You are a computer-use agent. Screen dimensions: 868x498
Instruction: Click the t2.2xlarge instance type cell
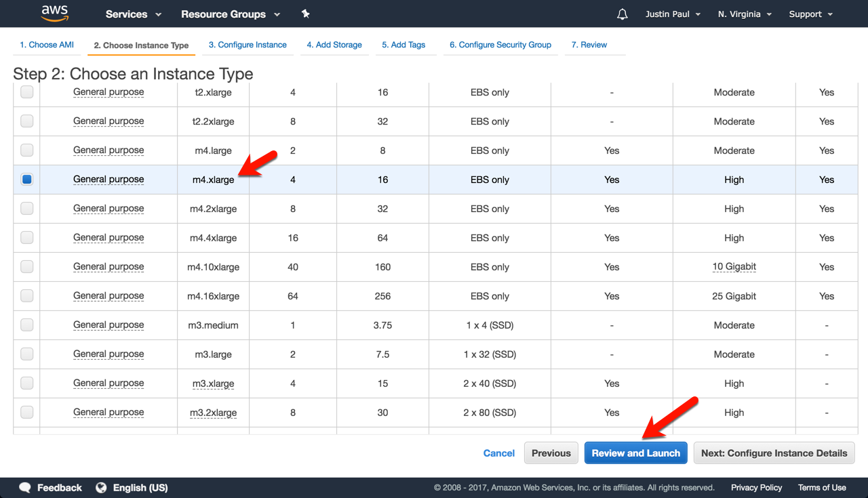[x=213, y=121]
